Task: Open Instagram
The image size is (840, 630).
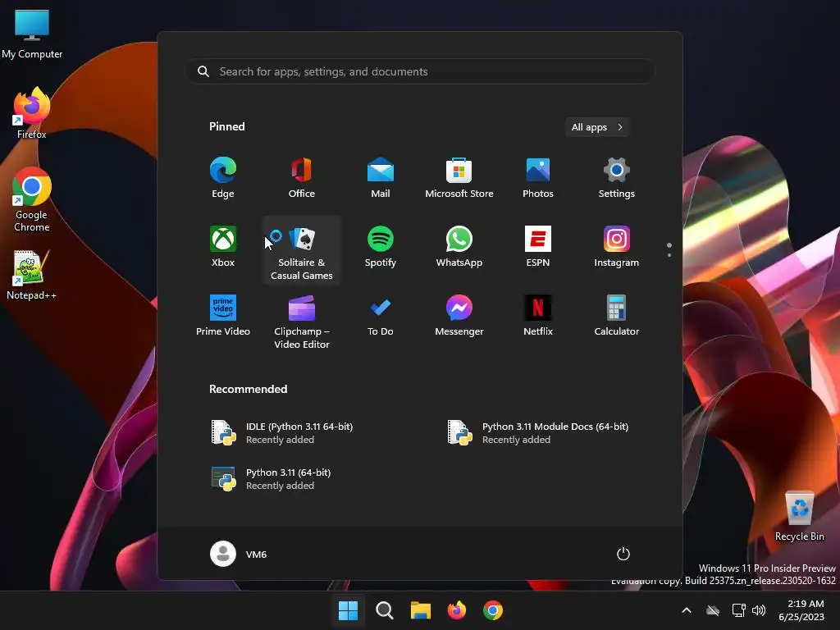Action: (617, 246)
